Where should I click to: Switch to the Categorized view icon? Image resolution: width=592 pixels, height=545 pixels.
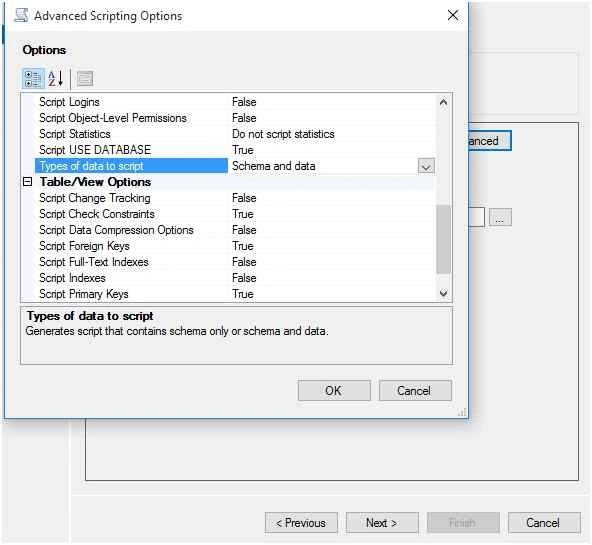click(x=33, y=79)
